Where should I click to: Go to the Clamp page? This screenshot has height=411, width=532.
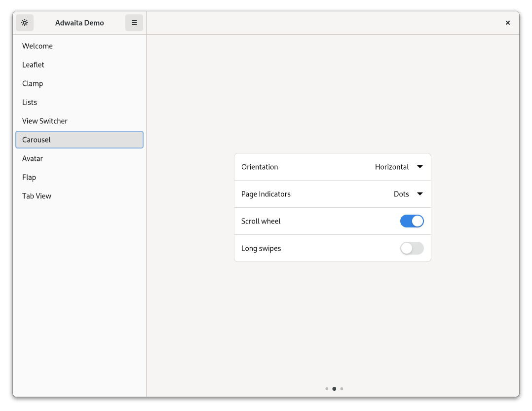33,83
